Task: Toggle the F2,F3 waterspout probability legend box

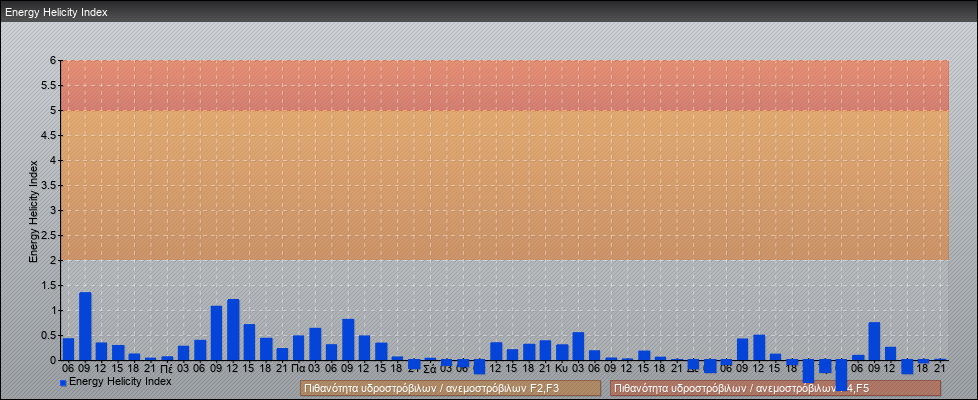Action: point(450,388)
